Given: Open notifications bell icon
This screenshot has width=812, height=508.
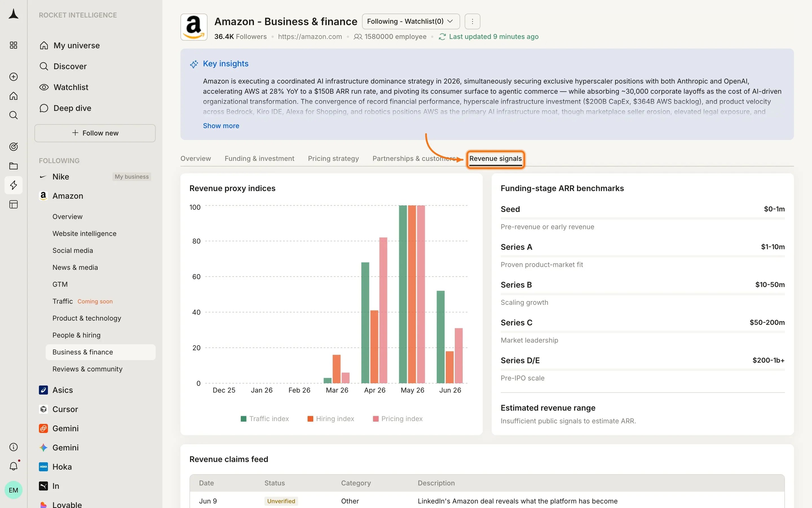Looking at the screenshot, I should tap(14, 466).
